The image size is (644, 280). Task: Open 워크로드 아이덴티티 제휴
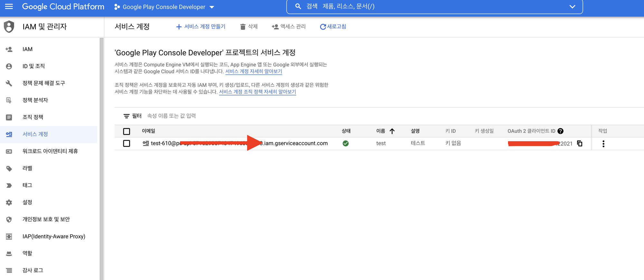pyautogui.click(x=50, y=151)
